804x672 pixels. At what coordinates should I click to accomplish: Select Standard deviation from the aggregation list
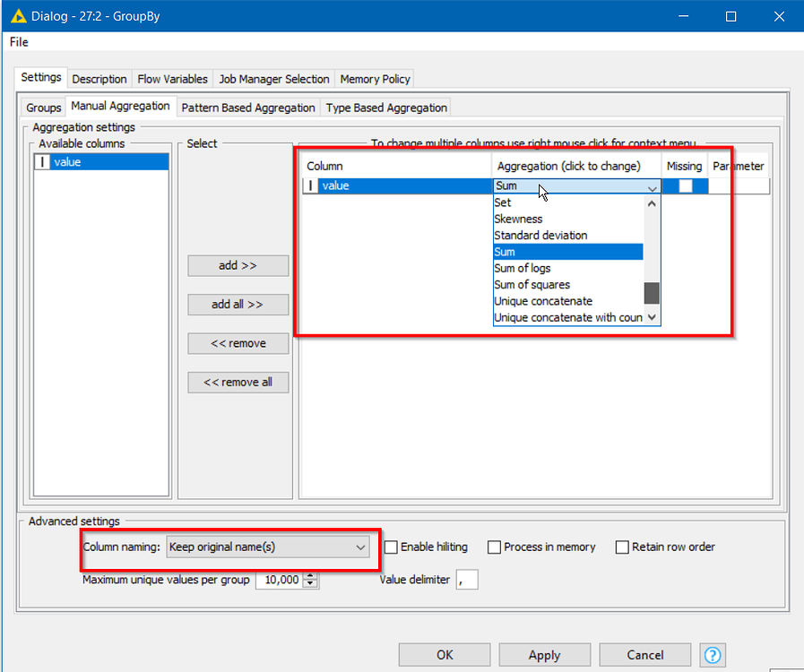[540, 235]
